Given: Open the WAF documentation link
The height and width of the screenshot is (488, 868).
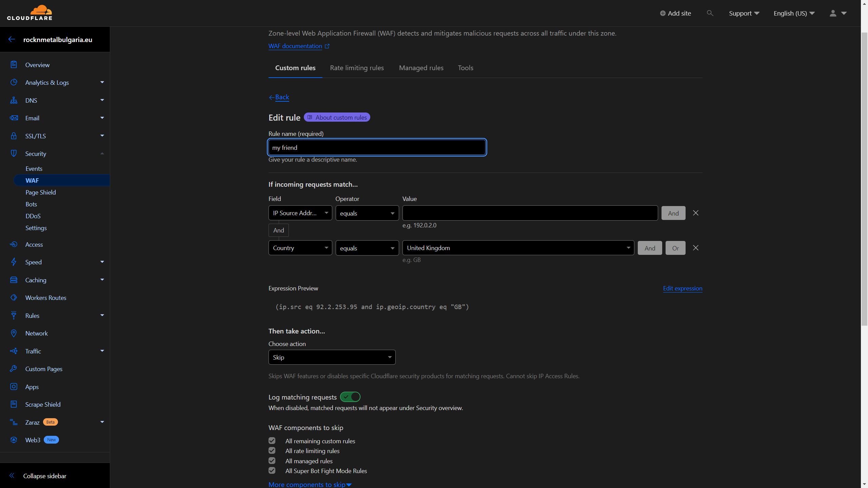Looking at the screenshot, I should pos(295,46).
